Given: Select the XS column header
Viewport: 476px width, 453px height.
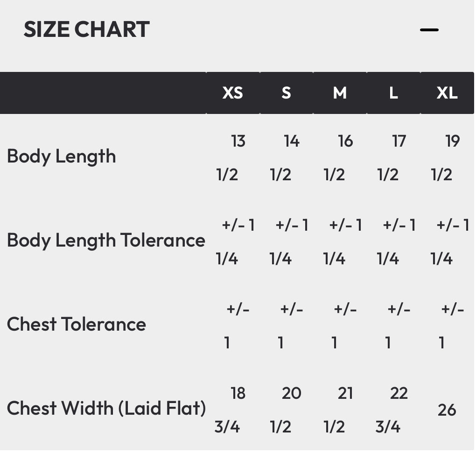Looking at the screenshot, I should tap(232, 93).
